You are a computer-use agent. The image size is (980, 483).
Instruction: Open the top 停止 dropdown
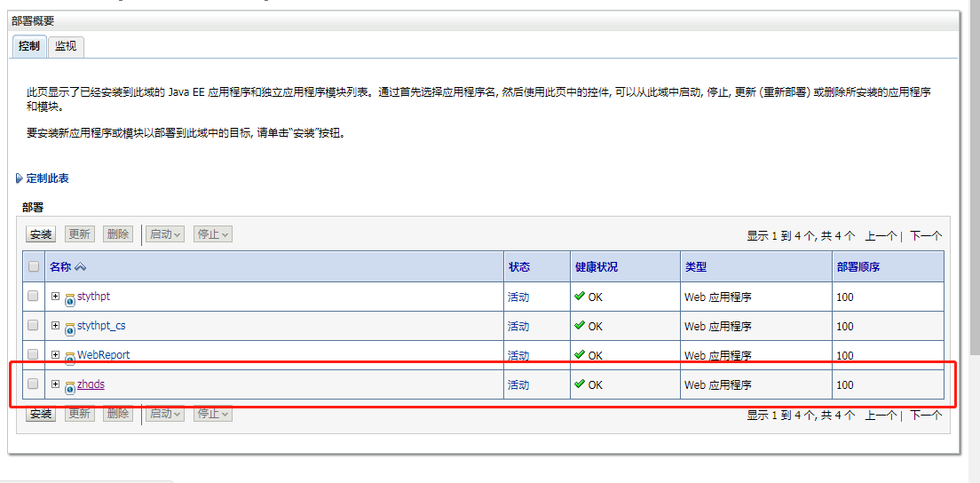[213, 234]
